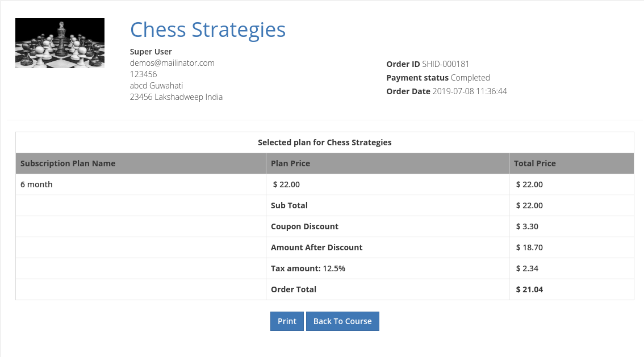Click the demos@mailinator.com email text
The image size is (644, 357).
point(172,63)
